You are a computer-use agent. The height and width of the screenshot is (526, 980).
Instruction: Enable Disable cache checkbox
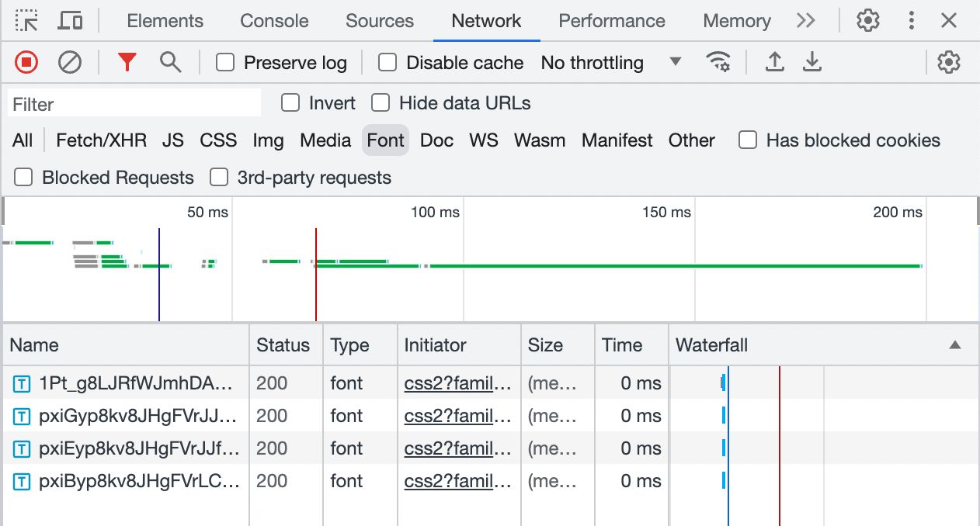pyautogui.click(x=387, y=62)
